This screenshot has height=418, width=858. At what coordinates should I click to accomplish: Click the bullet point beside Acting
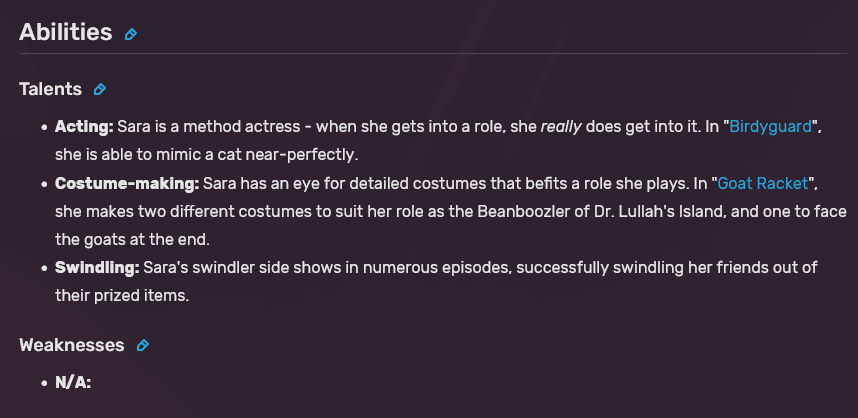[44, 127]
